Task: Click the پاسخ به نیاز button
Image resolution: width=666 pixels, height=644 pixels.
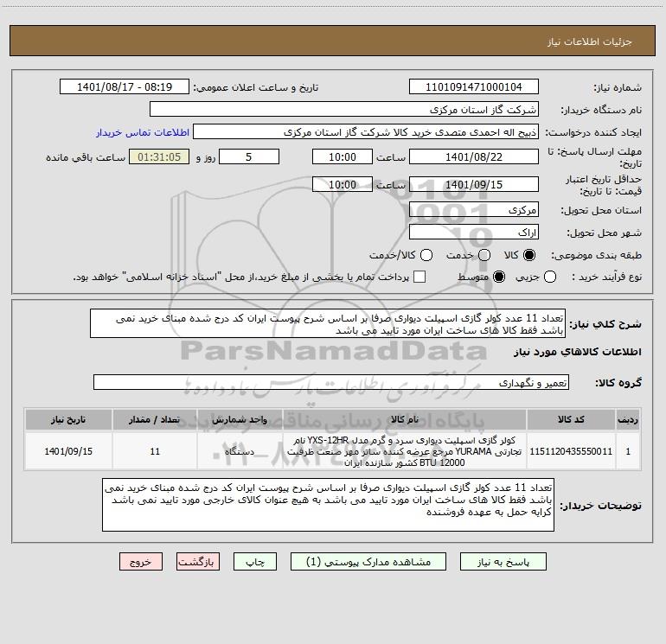Action: tap(503, 562)
